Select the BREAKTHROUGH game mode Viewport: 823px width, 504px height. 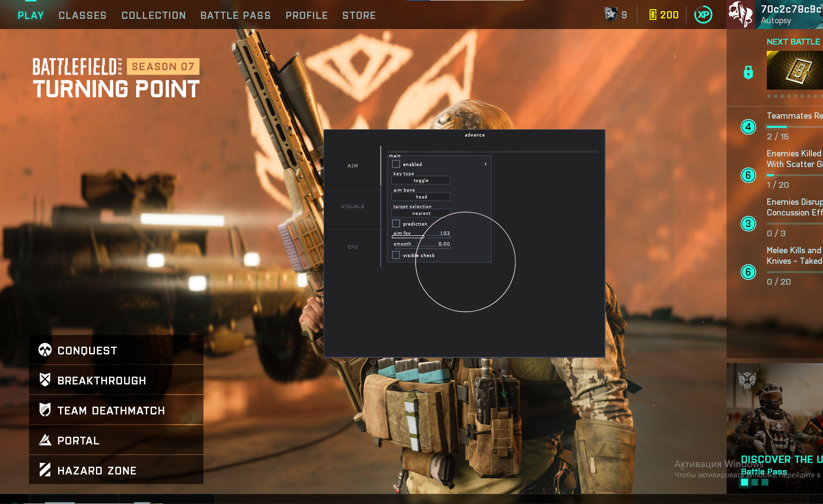tap(116, 380)
